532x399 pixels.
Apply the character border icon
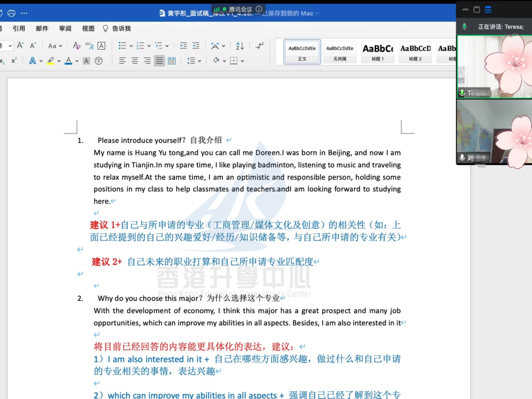coord(101,46)
